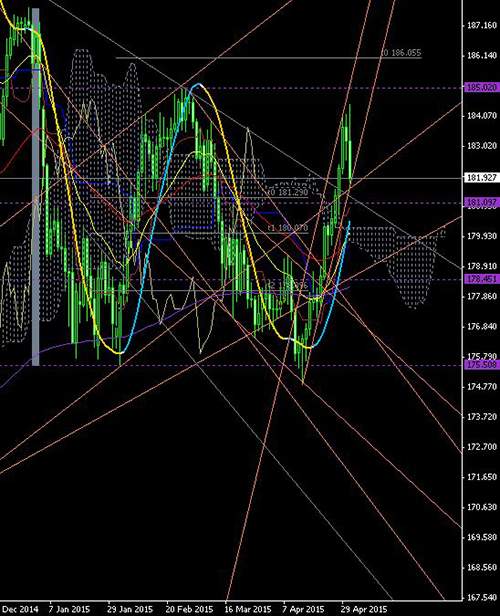Click the gray vertical bar near Dec 2014
The width and height of the screenshot is (500, 616).
click(35, 187)
